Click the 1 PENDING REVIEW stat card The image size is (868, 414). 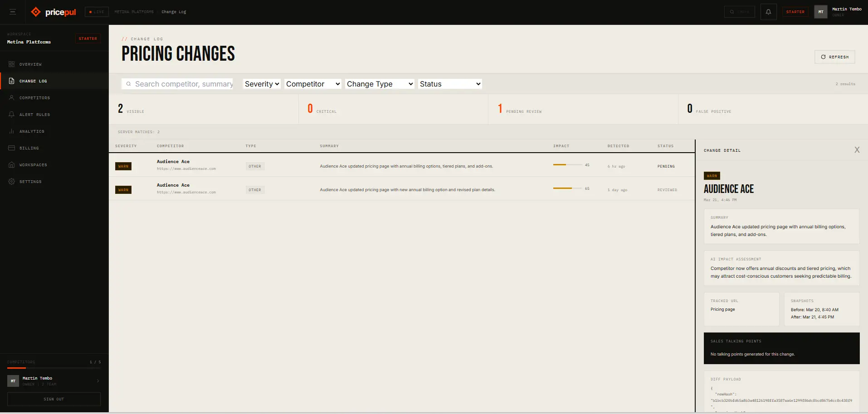[583, 109]
